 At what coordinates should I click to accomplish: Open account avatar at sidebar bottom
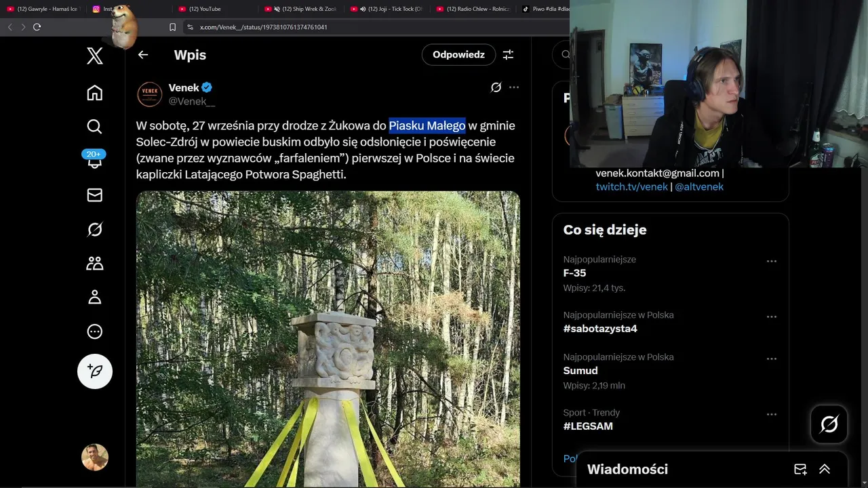(95, 457)
